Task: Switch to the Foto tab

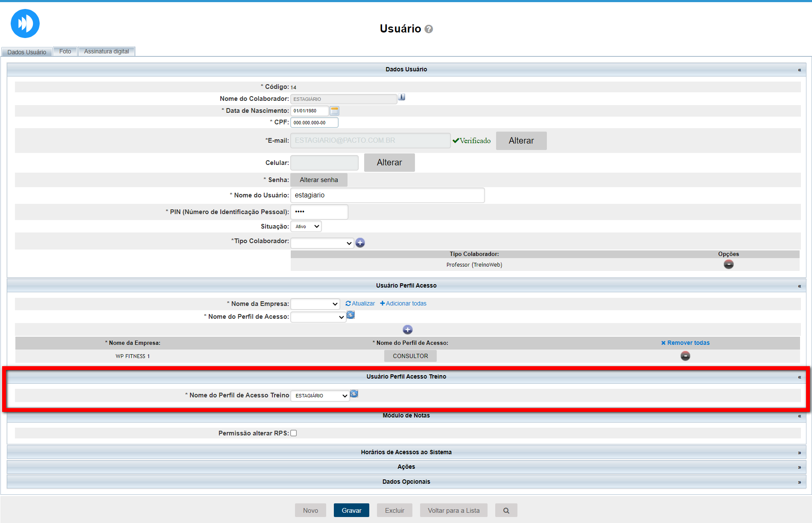Action: (x=65, y=51)
